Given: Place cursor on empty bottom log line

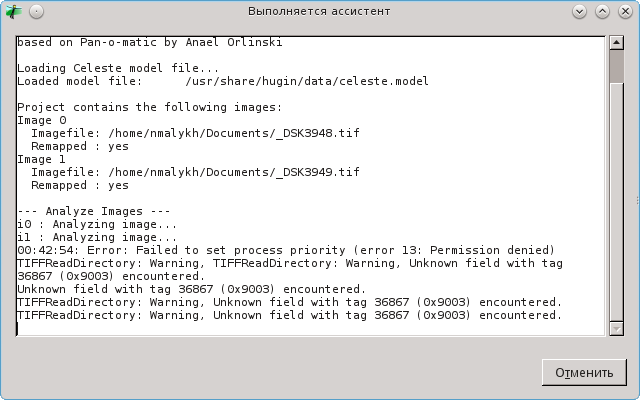Looking at the screenshot, I should 310,329.
